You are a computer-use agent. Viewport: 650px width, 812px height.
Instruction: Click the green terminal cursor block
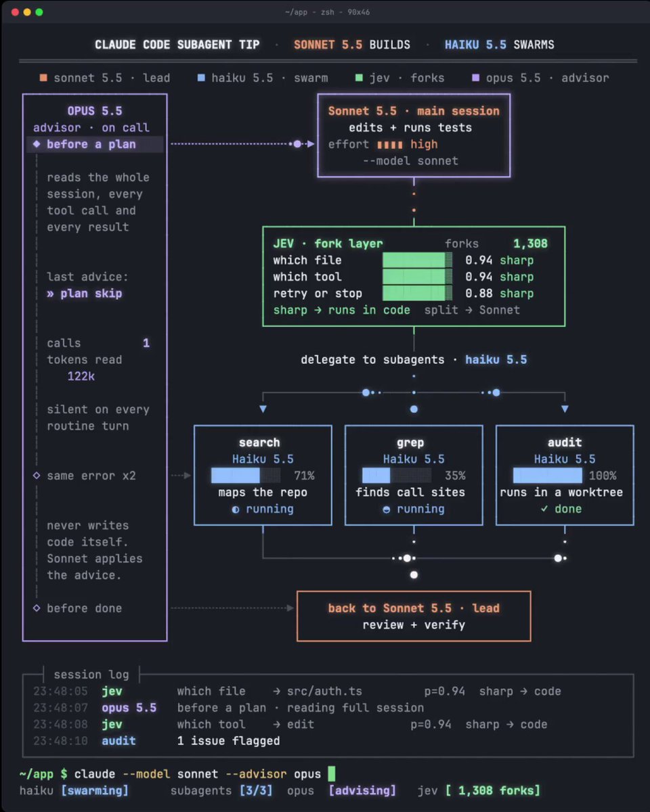332,773
